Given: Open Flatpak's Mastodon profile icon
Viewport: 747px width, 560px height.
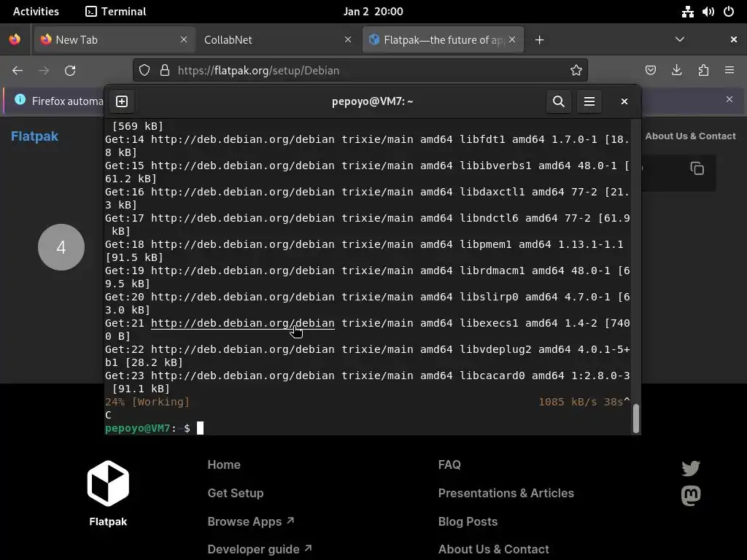Looking at the screenshot, I should pyautogui.click(x=691, y=496).
